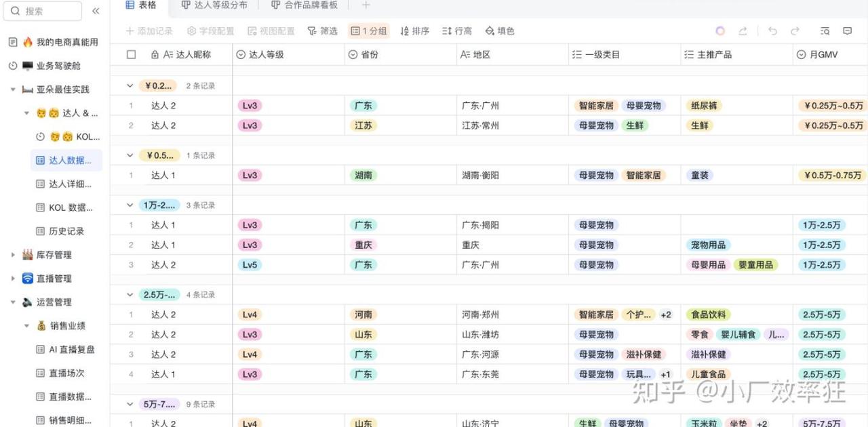Collapse the left sidebar with double-chevron icon
Image resolution: width=868 pixels, height=427 pixels.
click(x=96, y=11)
